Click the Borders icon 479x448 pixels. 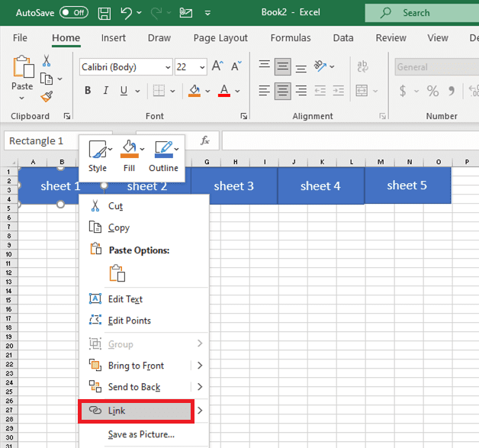coord(159,91)
